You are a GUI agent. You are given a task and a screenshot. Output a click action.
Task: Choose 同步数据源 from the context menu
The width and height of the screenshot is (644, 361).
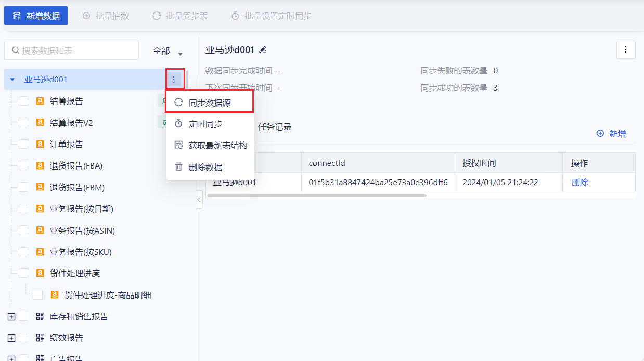coord(210,102)
